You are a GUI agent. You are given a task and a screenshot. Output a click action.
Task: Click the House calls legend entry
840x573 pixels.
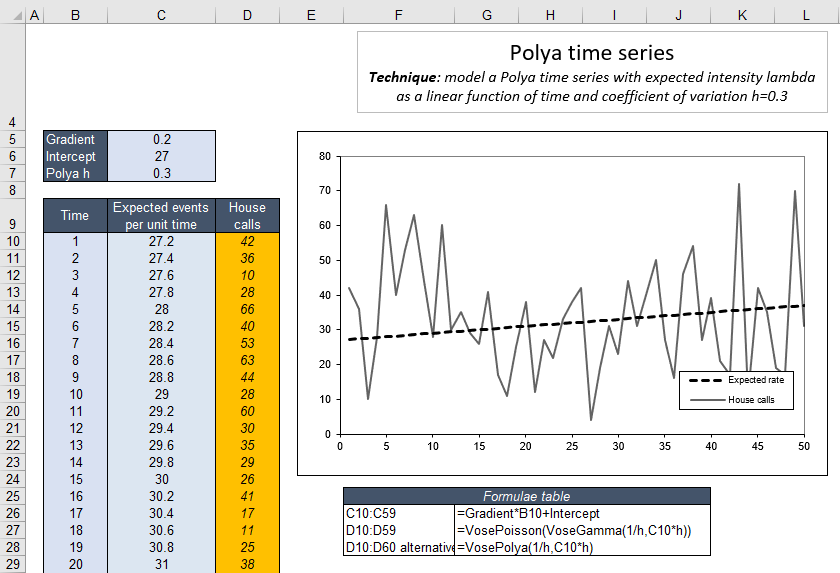click(732, 400)
